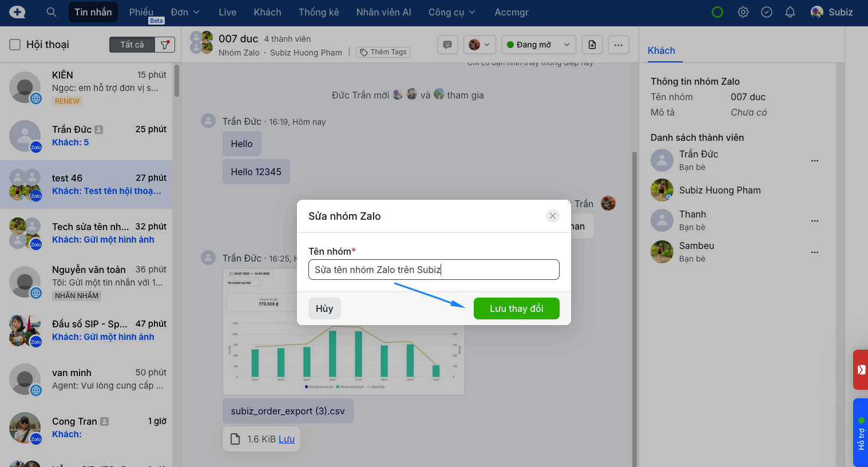
Task: Open the agent assignee avatar dropdown
Action: coord(479,45)
